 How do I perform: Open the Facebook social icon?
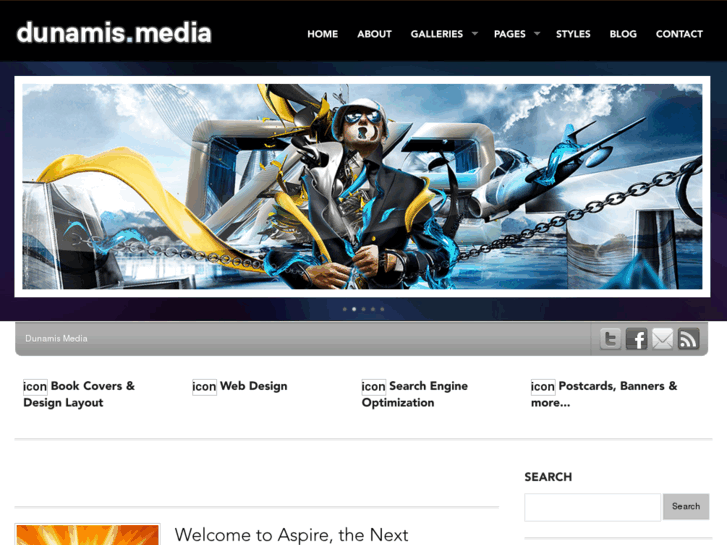pos(637,339)
